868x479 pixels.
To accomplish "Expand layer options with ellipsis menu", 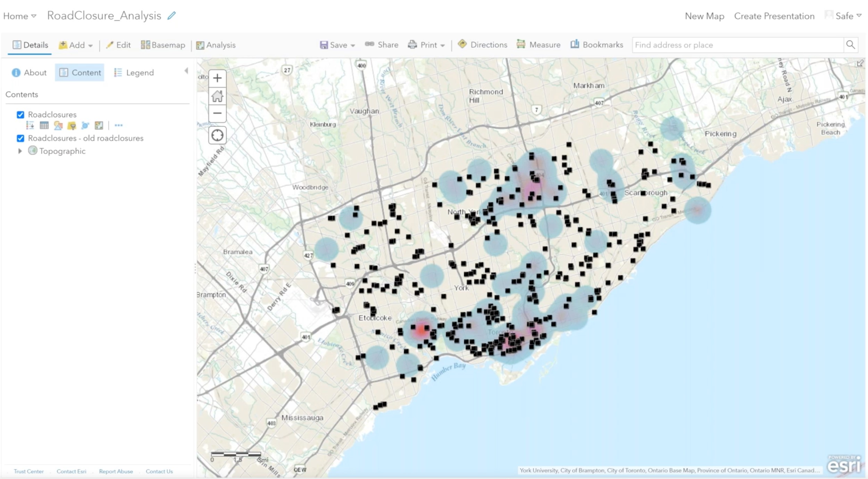I will pyautogui.click(x=117, y=126).
